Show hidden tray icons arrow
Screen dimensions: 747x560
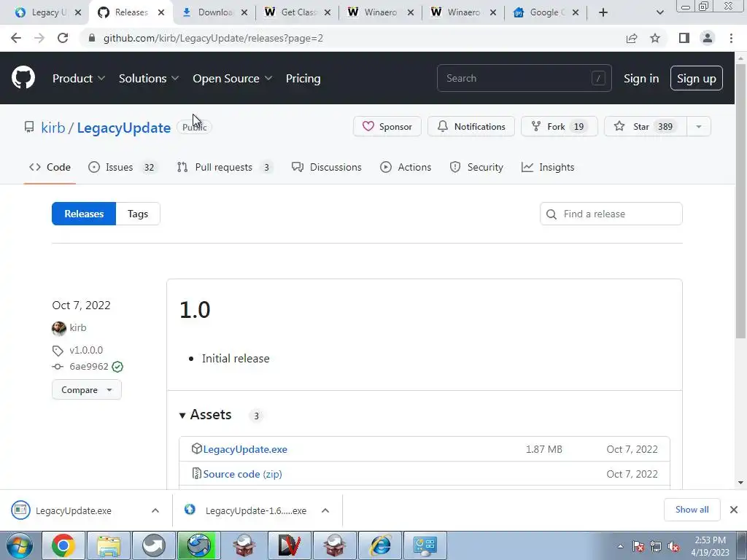tap(620, 547)
